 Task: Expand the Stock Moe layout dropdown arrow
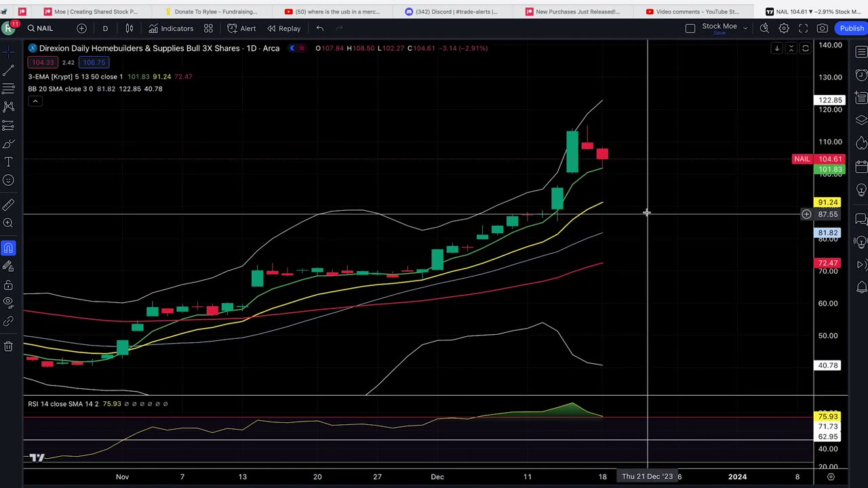pos(745,28)
